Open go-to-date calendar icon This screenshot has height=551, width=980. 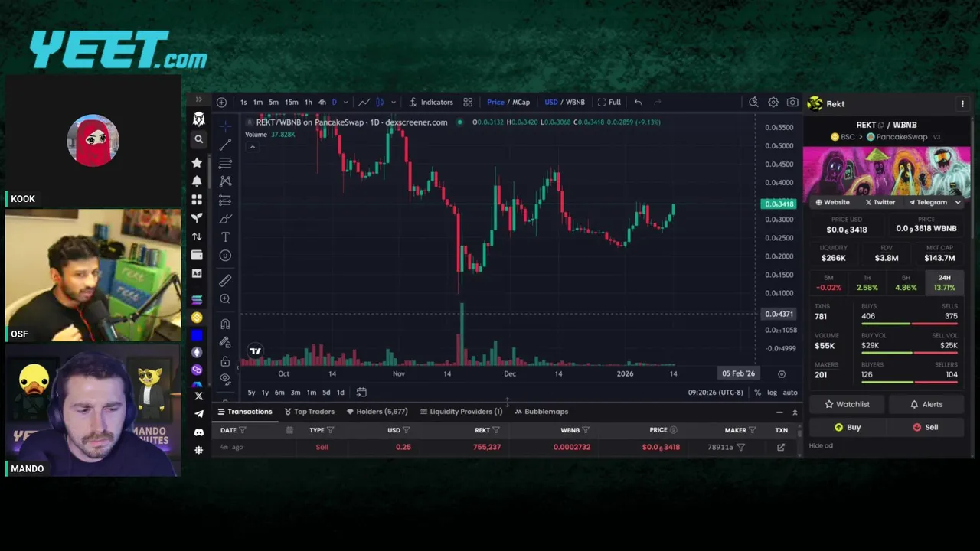coord(361,393)
